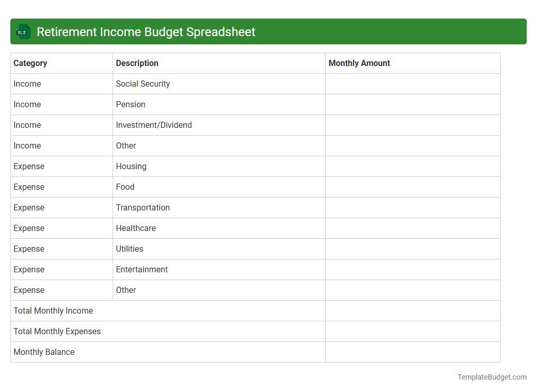Select the Investment/Dividend cell

coord(153,125)
